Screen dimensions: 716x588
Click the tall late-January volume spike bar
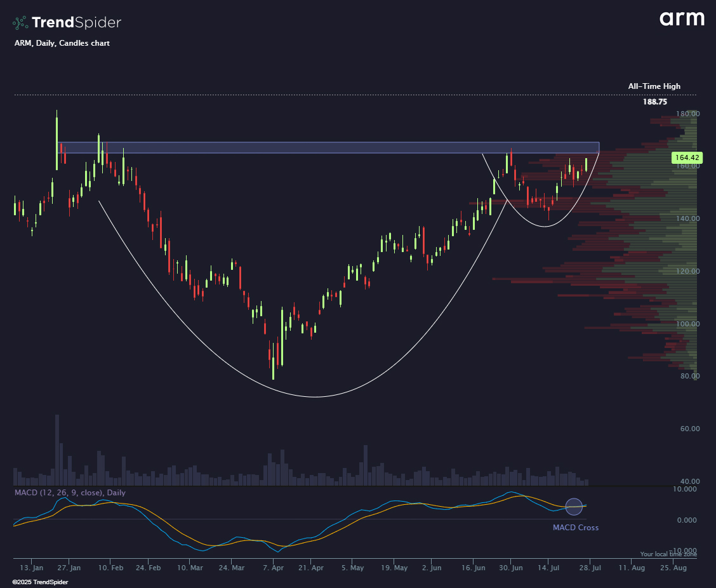[57, 450]
